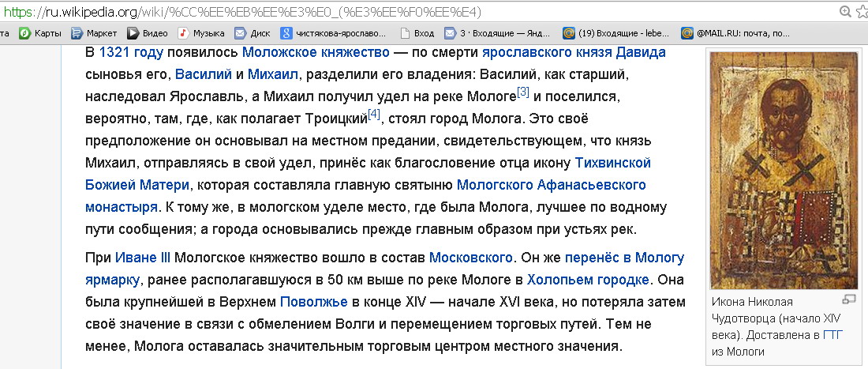
Task: Open the Входящие Яндекс mail bookmark
Action: coord(497,34)
